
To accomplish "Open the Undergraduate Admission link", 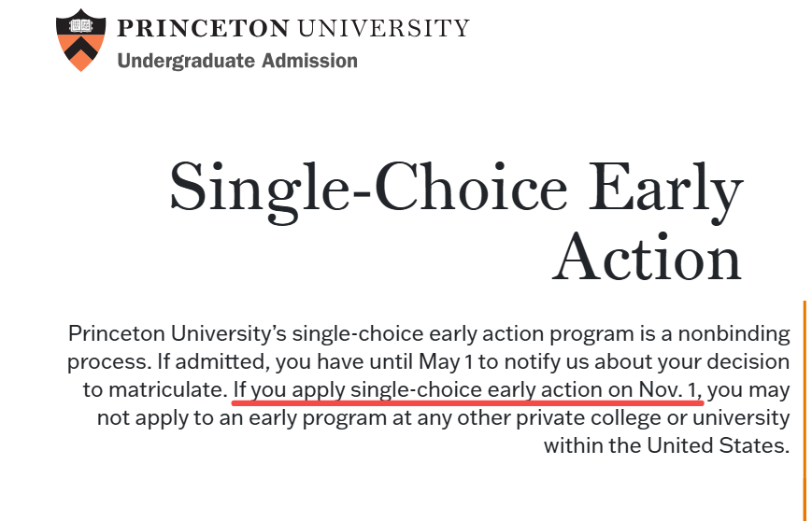I will [x=237, y=61].
